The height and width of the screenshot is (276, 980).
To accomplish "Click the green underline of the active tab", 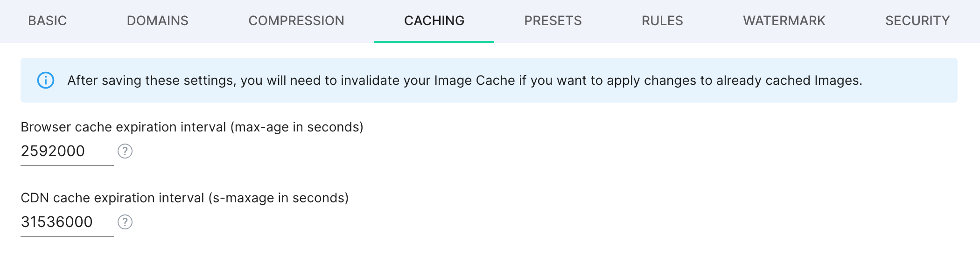I will coord(434,41).
